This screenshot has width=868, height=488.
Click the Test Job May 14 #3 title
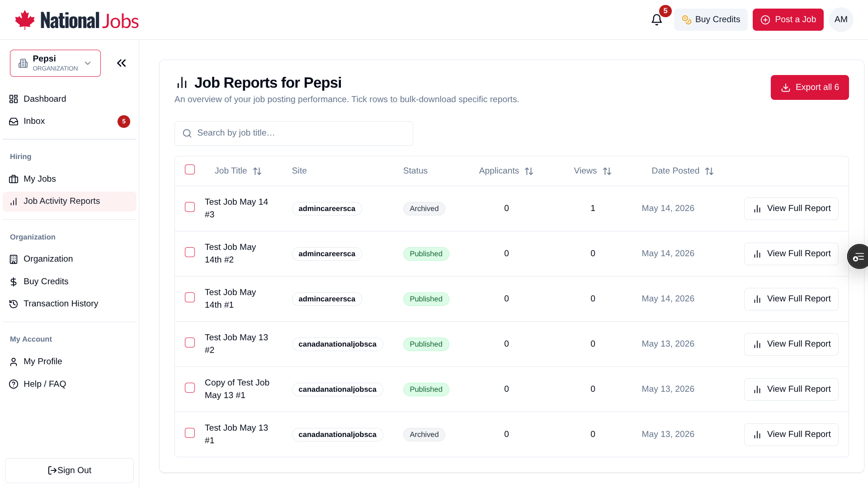point(236,208)
